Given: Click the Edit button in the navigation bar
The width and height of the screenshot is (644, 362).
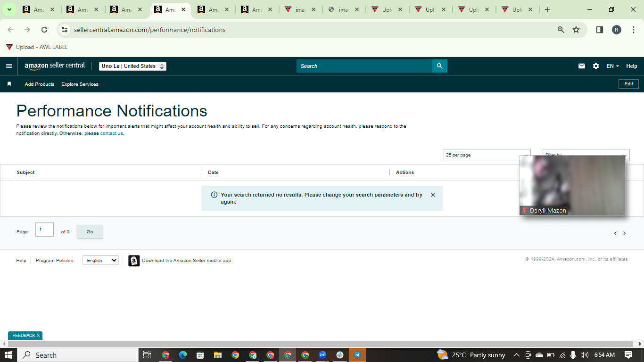Looking at the screenshot, I should tap(628, 84).
